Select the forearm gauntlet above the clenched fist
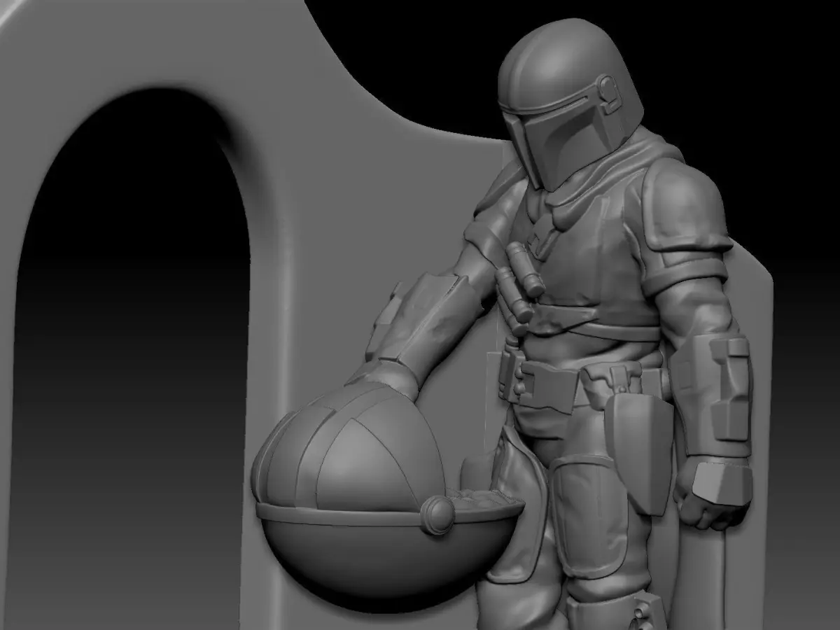Image resolution: width=840 pixels, height=630 pixels. coord(711,394)
